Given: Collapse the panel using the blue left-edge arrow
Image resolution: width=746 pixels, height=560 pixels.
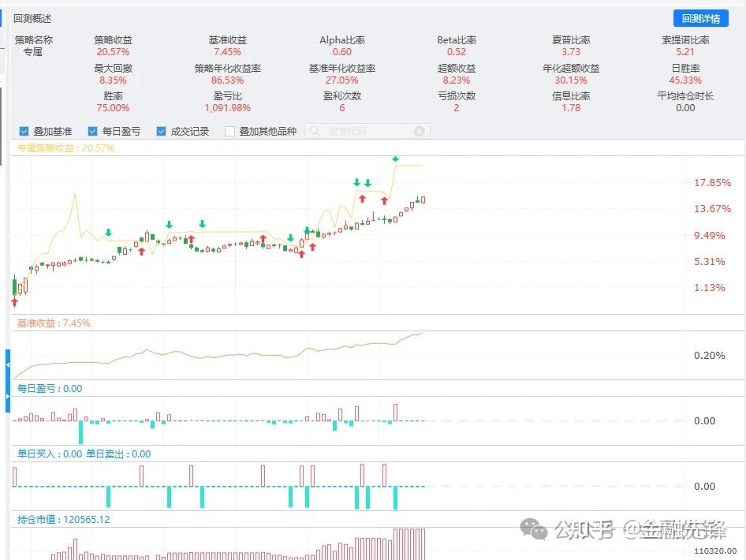Looking at the screenshot, I should (x=7, y=363).
